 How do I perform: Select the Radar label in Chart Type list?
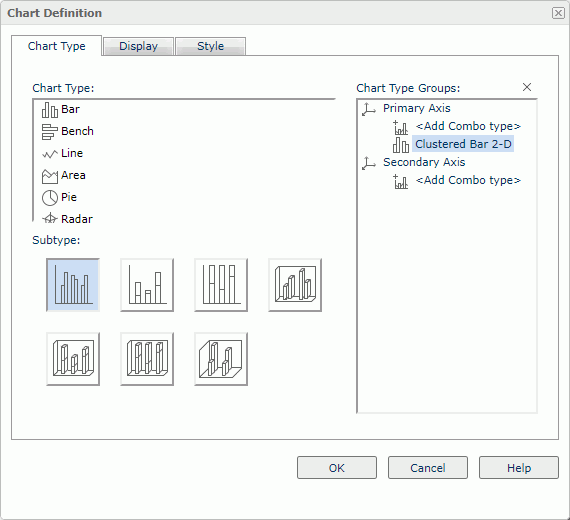tap(77, 219)
